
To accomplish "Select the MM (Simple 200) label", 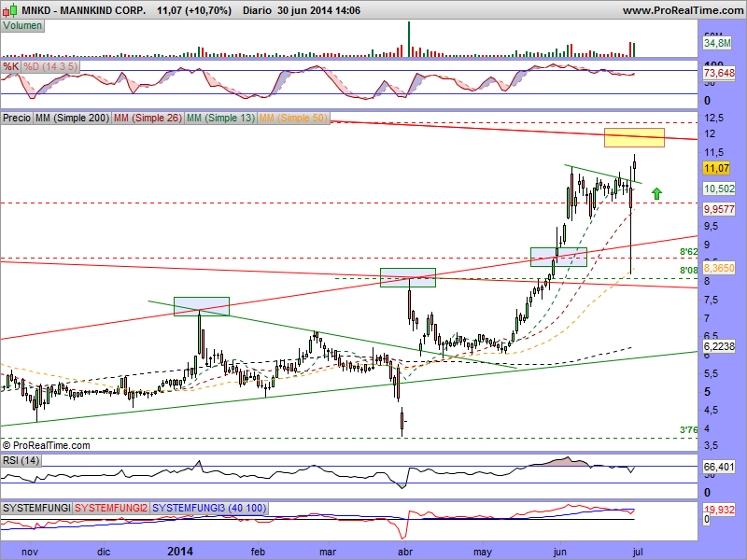I will tap(73, 118).
